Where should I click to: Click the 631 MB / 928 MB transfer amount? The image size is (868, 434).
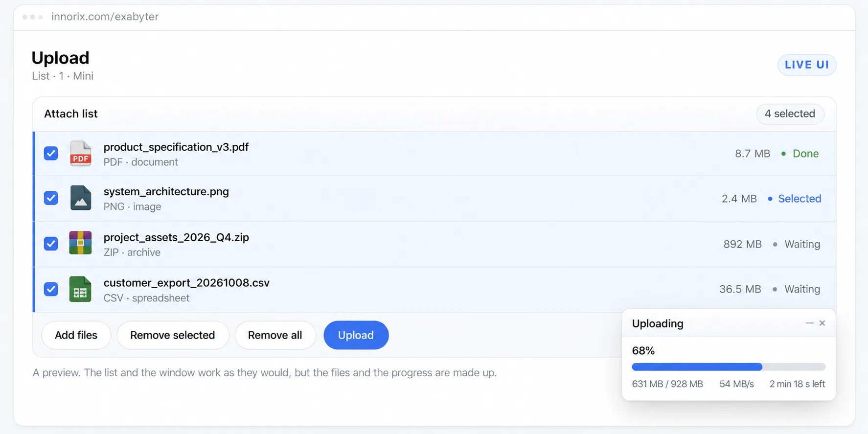click(x=667, y=384)
